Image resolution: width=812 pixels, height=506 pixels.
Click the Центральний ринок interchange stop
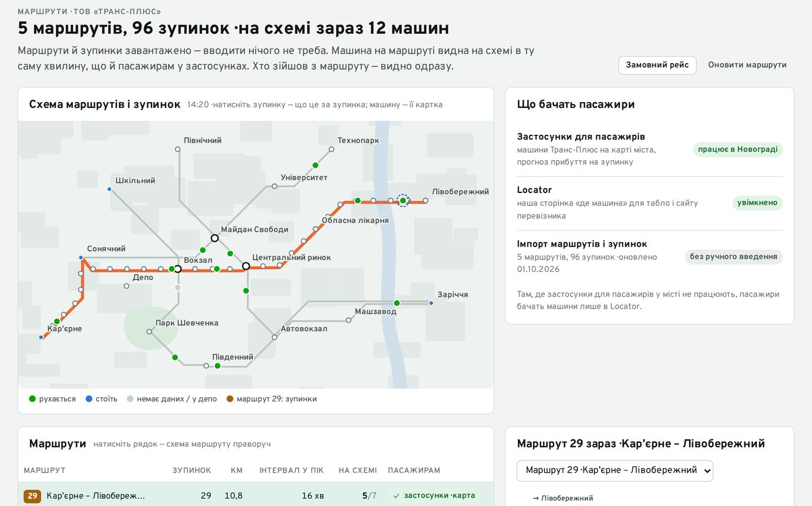246,266
